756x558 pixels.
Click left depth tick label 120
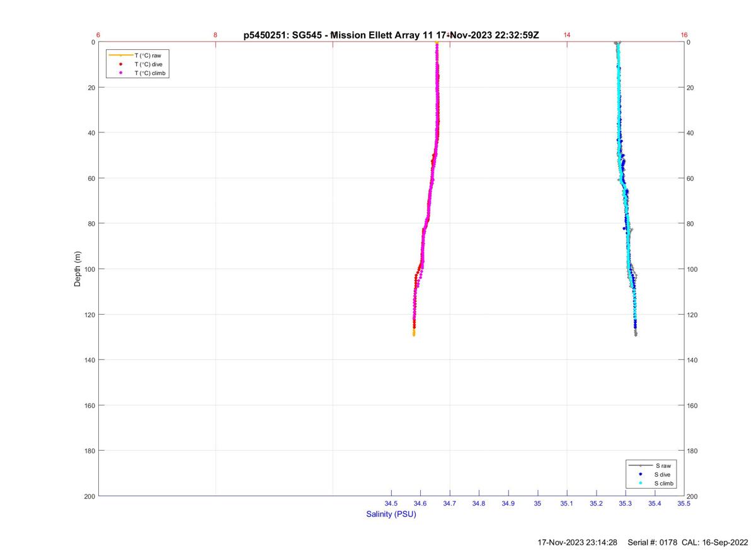[x=89, y=315]
